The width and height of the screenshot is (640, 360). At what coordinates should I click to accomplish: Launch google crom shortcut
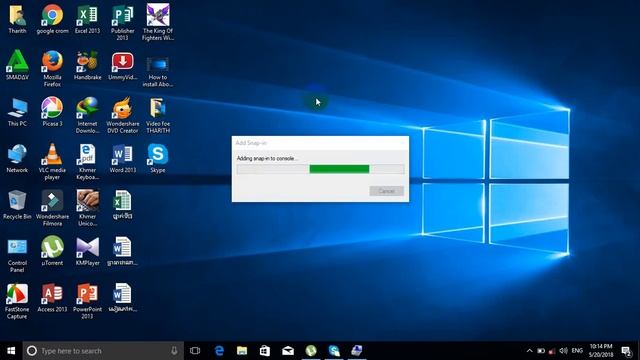coord(52,19)
